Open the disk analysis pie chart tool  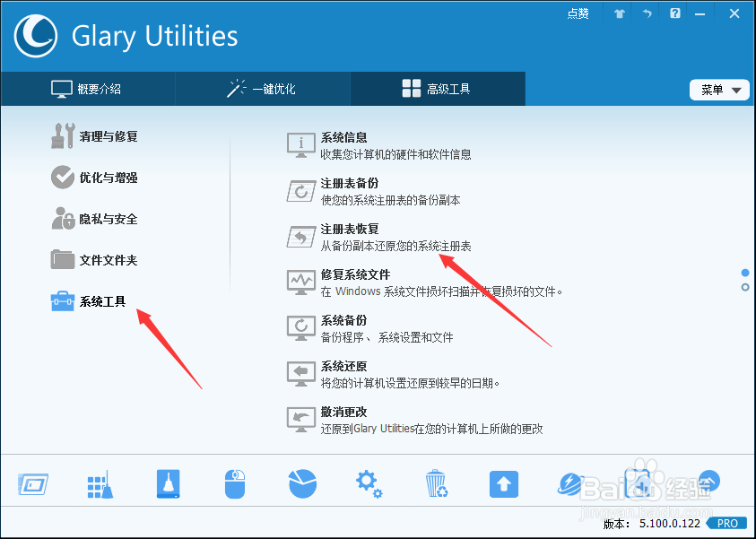click(x=301, y=484)
